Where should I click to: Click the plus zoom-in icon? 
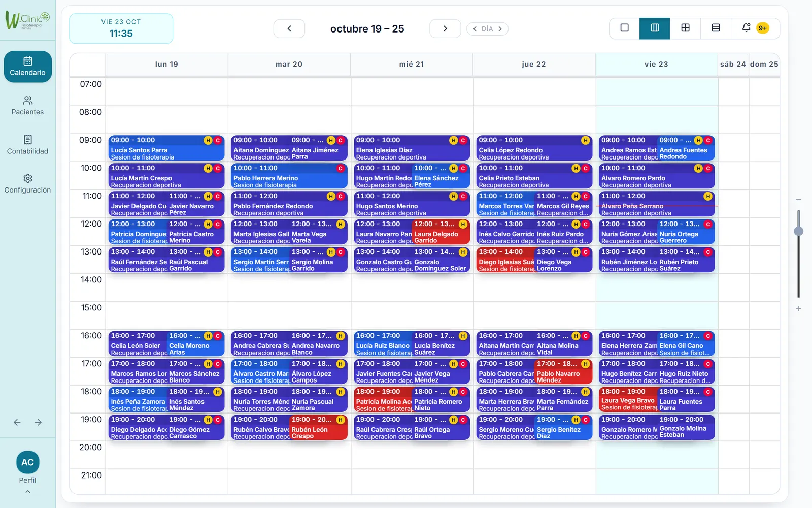pos(798,308)
